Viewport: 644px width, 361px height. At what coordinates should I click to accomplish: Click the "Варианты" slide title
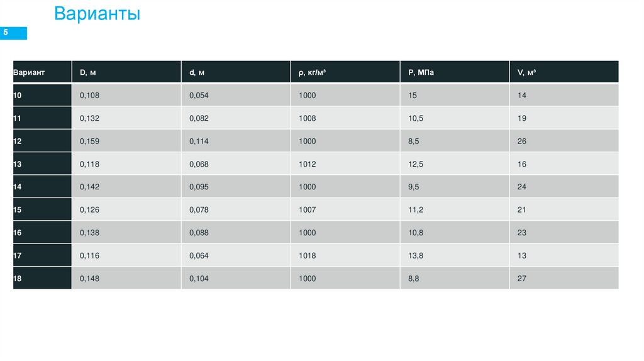pos(97,14)
